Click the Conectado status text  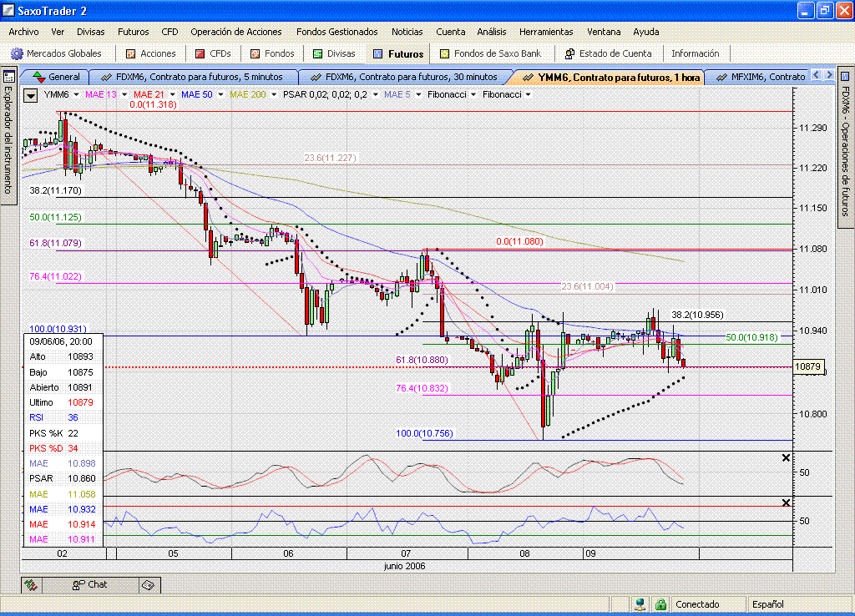click(697, 604)
